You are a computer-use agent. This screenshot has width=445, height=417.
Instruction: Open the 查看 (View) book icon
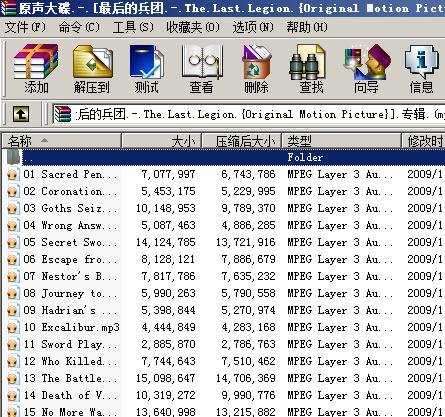(201, 69)
